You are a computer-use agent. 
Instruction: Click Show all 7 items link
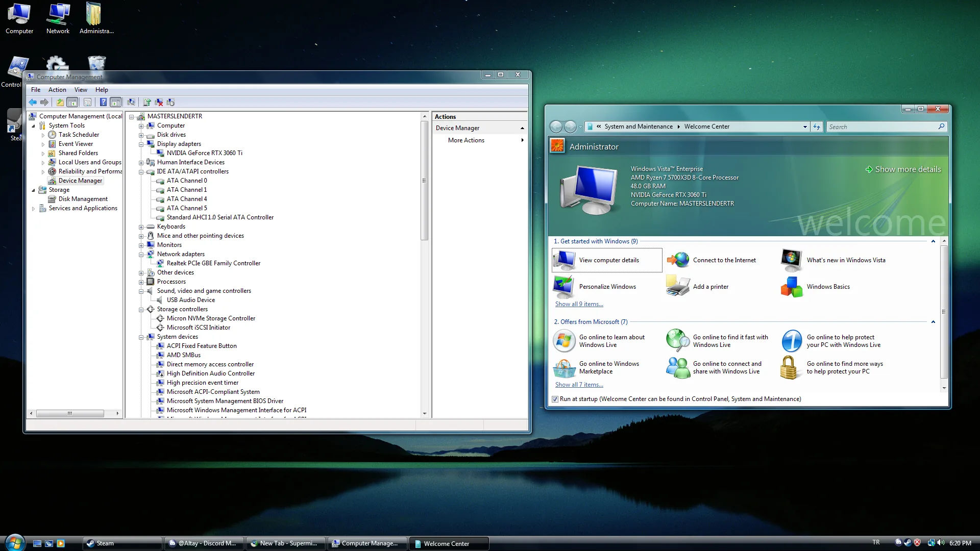[579, 385]
